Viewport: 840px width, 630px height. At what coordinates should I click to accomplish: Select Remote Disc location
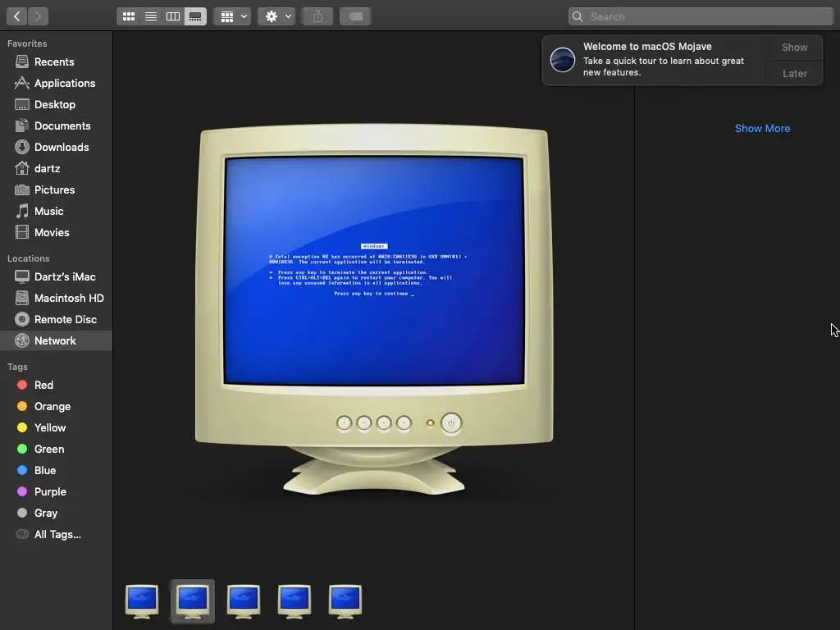(56, 319)
